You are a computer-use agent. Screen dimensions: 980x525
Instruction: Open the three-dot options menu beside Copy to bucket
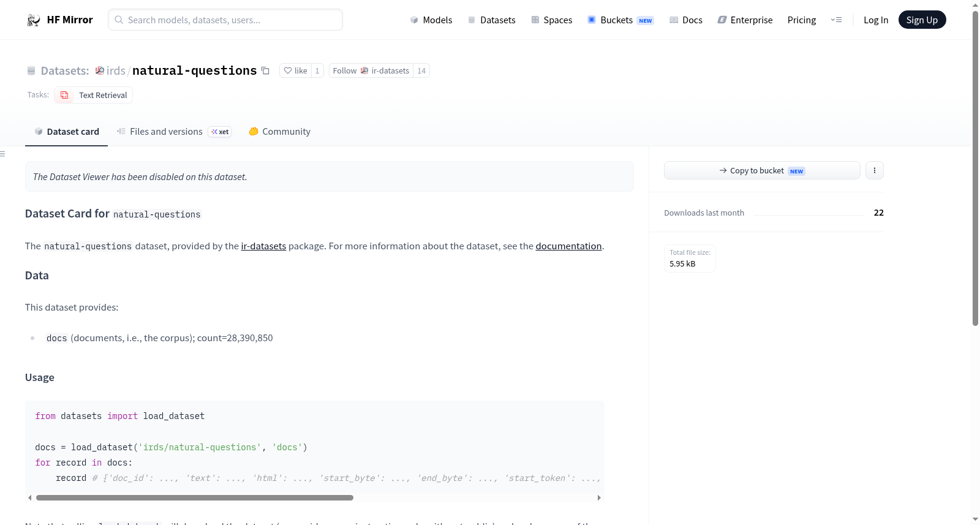coord(875,170)
